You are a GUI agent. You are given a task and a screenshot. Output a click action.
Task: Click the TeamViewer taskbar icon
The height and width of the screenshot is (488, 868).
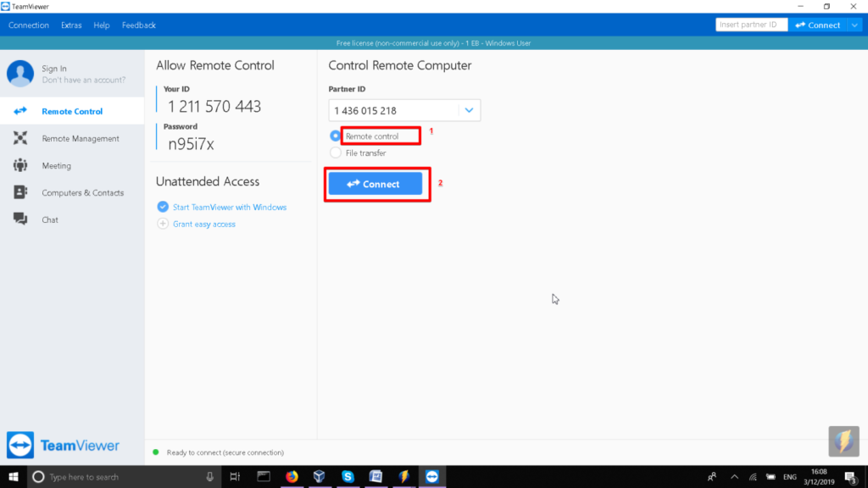click(x=431, y=476)
